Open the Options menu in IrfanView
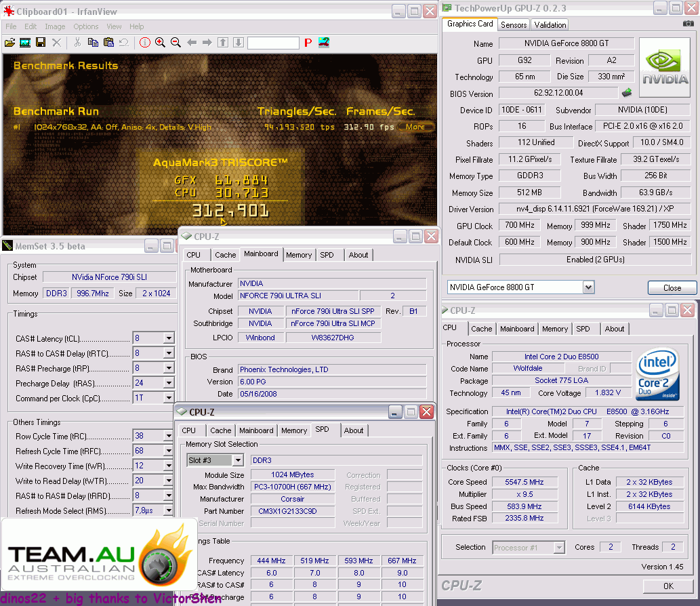This screenshot has width=700, height=606. [85, 26]
